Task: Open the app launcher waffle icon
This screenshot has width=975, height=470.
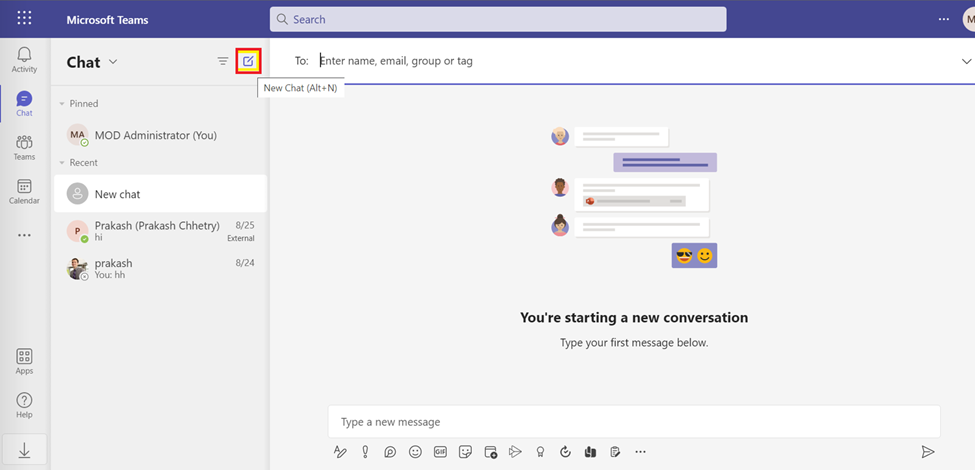Action: pyautogui.click(x=24, y=18)
